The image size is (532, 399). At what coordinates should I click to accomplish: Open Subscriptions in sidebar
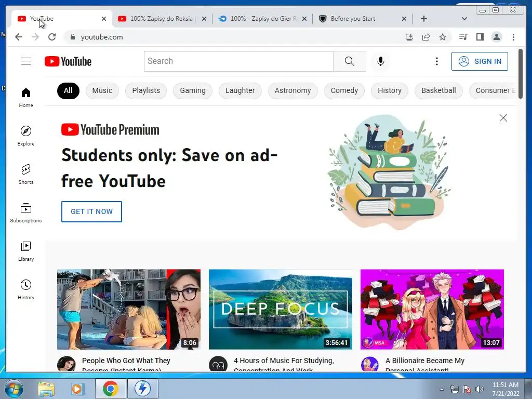26,212
